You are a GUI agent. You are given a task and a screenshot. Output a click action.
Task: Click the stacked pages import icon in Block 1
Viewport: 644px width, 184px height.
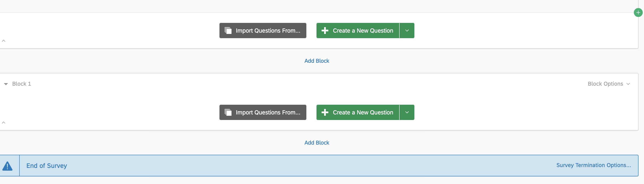click(x=228, y=112)
